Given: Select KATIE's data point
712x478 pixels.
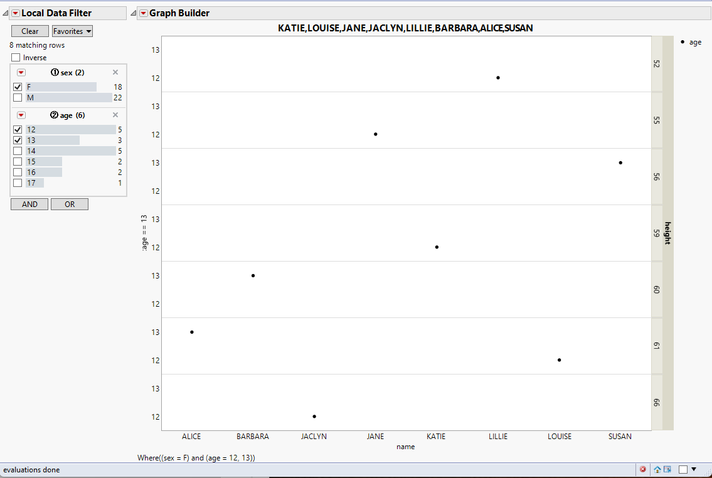Looking at the screenshot, I should pyautogui.click(x=437, y=247).
